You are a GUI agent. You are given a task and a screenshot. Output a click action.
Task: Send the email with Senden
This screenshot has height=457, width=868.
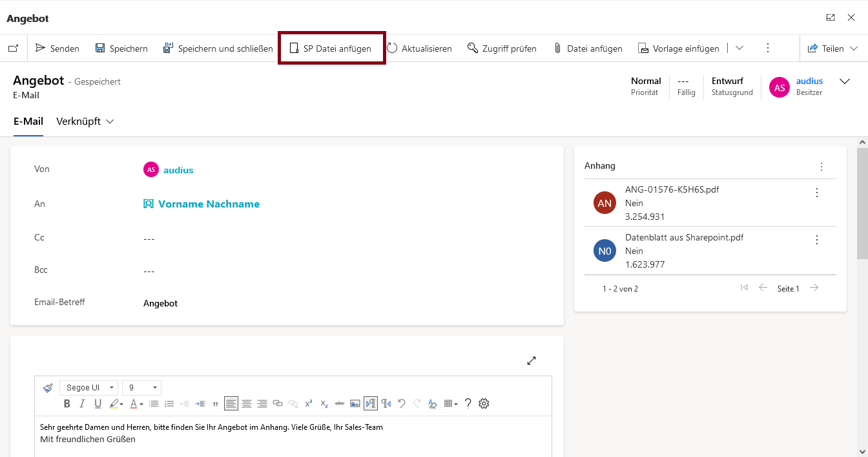coord(57,48)
